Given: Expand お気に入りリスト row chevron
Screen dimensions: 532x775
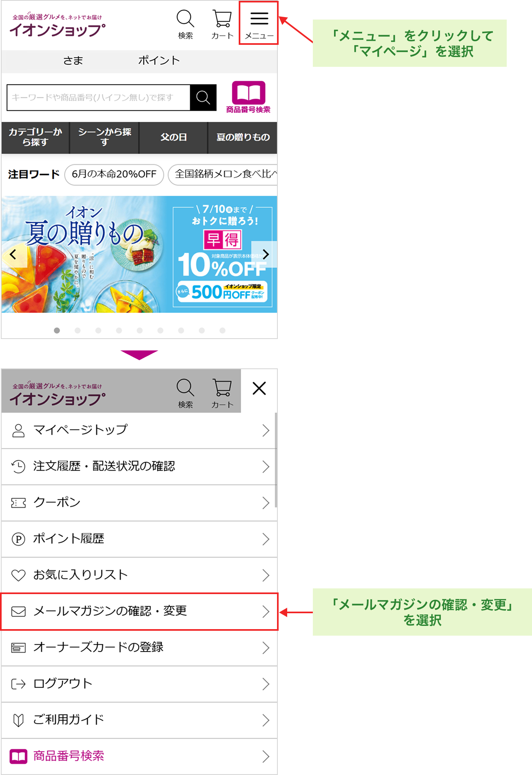Looking at the screenshot, I should coord(266,575).
